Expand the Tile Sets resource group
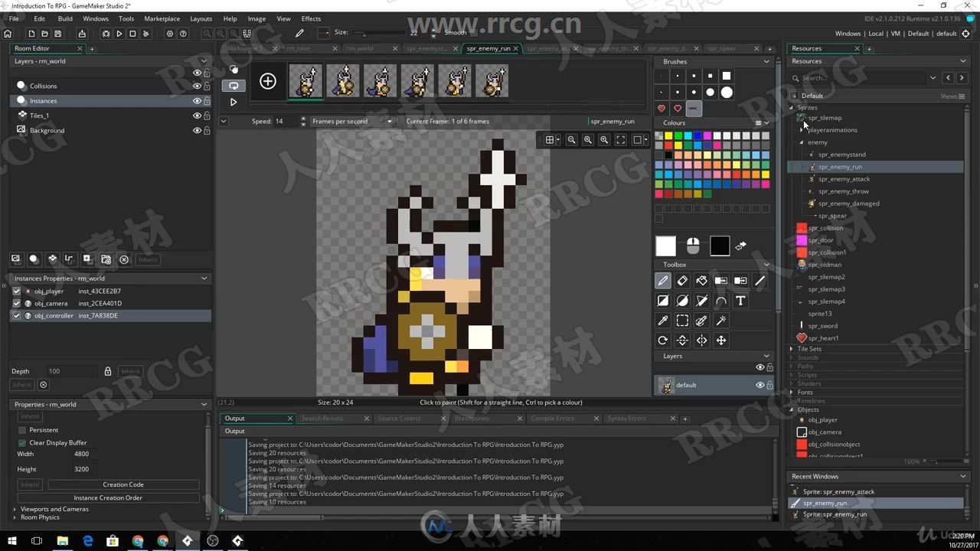 pyautogui.click(x=792, y=349)
